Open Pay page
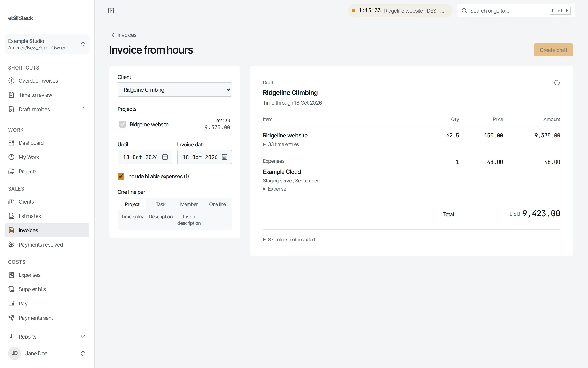 pyautogui.click(x=47, y=304)
